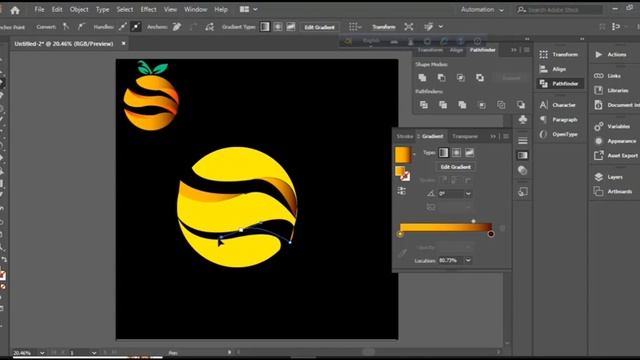The width and height of the screenshot is (640, 360).
Task: Click the Exclude shape mode icon
Action: click(480, 78)
